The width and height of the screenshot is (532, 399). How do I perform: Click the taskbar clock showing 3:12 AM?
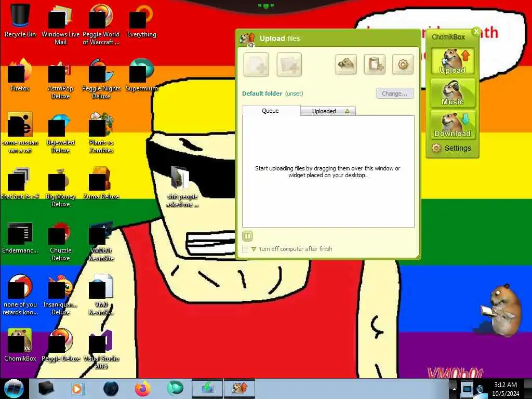(506, 389)
